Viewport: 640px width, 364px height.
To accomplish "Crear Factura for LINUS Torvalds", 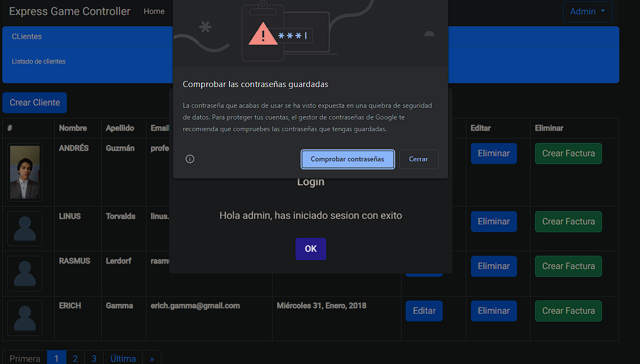I will [x=568, y=221].
